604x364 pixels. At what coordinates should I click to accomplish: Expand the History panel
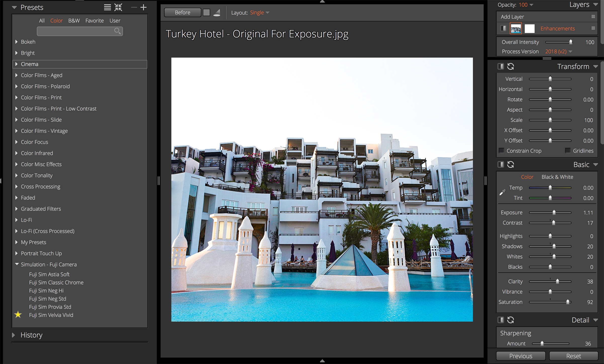[x=14, y=335]
